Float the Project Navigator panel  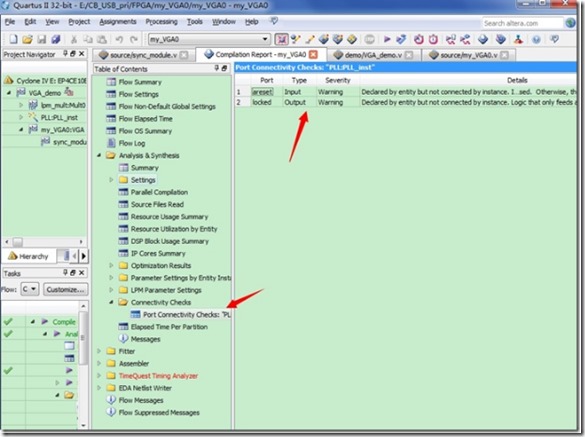(73, 54)
